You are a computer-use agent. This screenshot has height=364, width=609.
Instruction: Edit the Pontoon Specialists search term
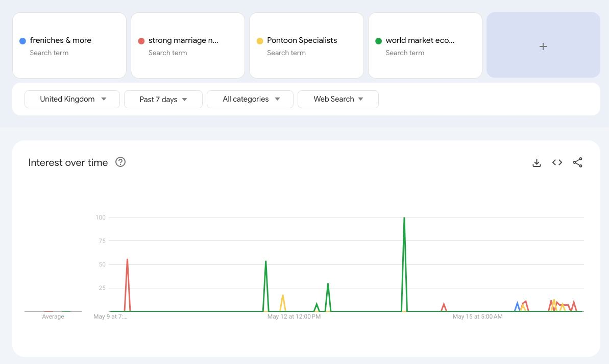tap(302, 40)
